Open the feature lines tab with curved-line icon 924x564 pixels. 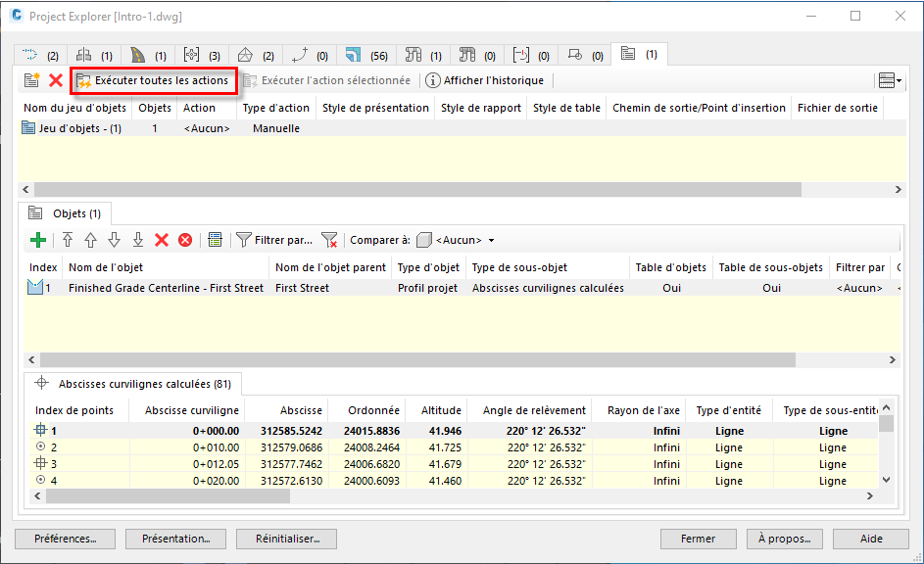pyautogui.click(x=310, y=56)
